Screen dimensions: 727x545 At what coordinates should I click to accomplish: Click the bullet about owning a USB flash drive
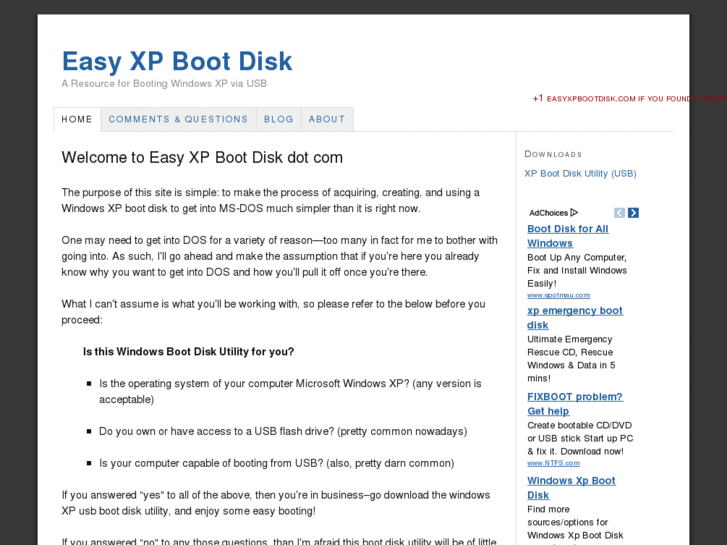click(x=283, y=431)
